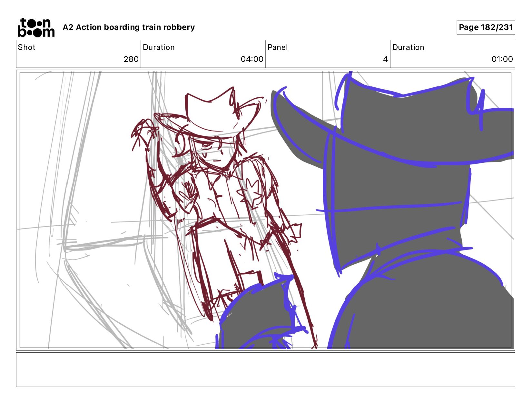The height and width of the screenshot is (411, 532).
Task: Click the 'Panel' label
Action: point(277,47)
